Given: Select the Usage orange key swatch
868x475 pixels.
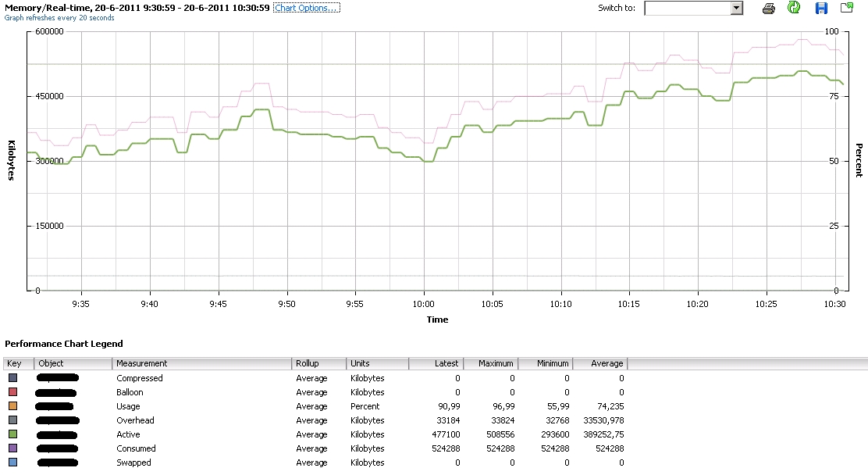Looking at the screenshot, I should pos(12,406).
